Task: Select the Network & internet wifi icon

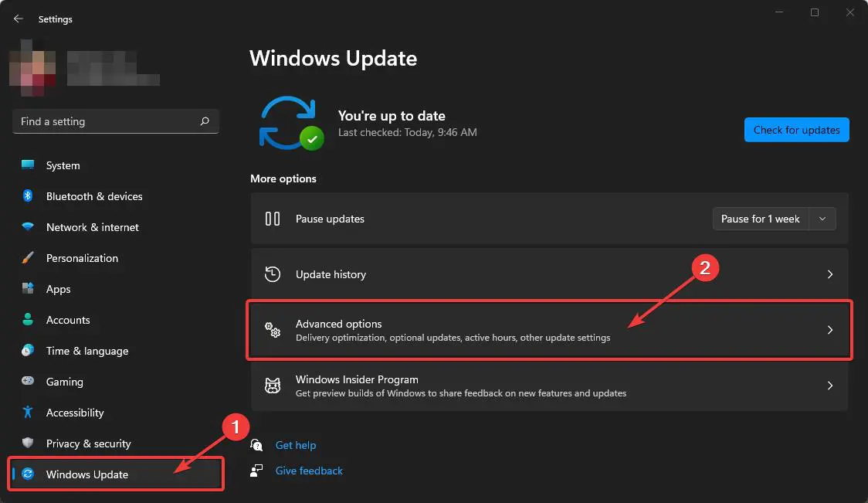Action: [x=28, y=227]
